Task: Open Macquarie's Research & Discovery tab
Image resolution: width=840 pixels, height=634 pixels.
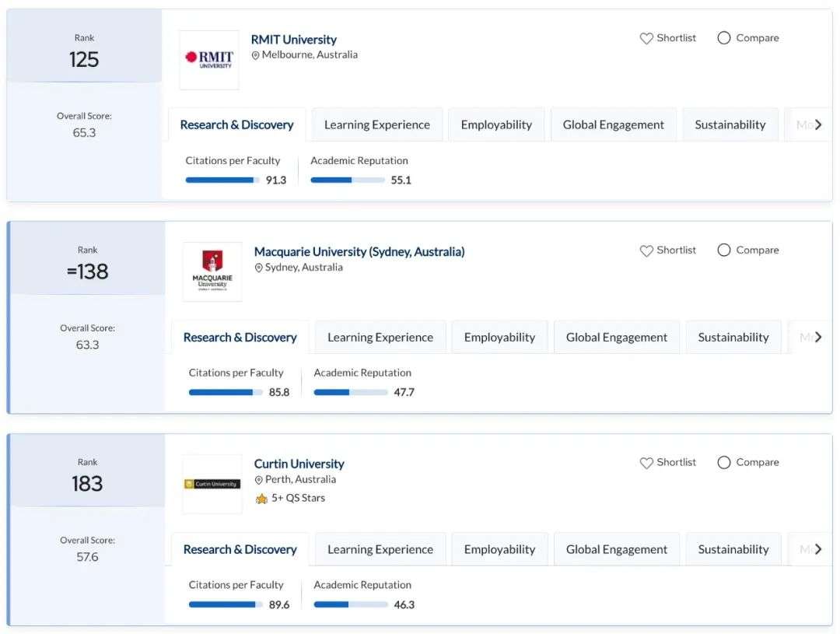Action: pos(240,337)
